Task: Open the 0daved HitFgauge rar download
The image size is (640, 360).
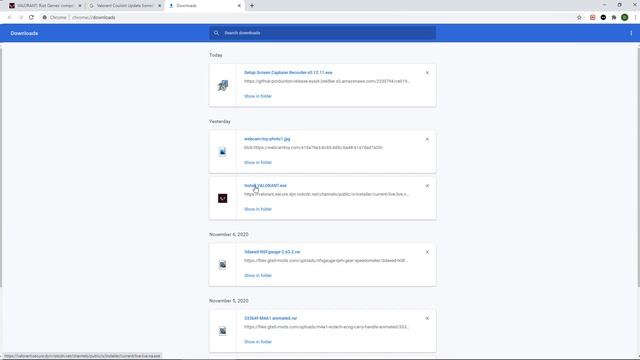Action: pyautogui.click(x=272, y=252)
